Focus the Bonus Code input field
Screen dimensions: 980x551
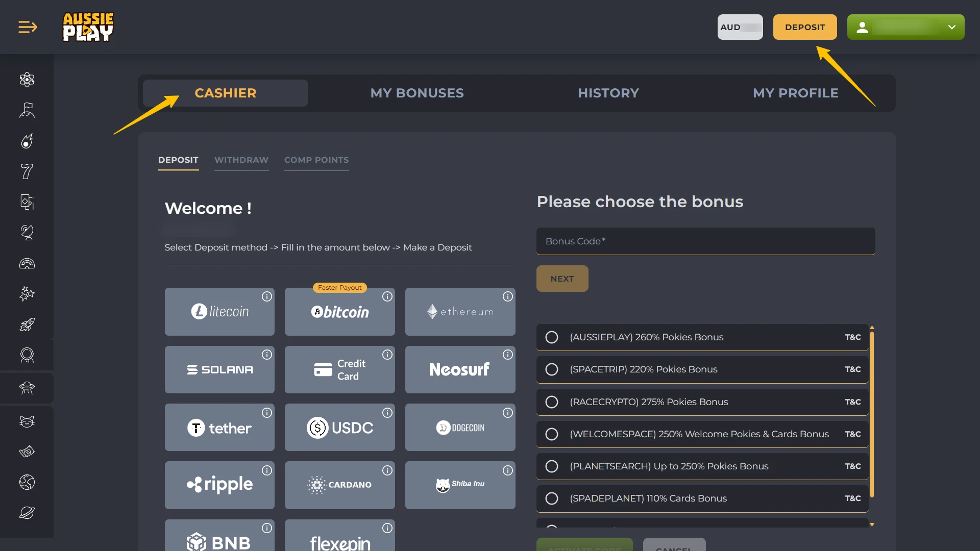(x=706, y=241)
